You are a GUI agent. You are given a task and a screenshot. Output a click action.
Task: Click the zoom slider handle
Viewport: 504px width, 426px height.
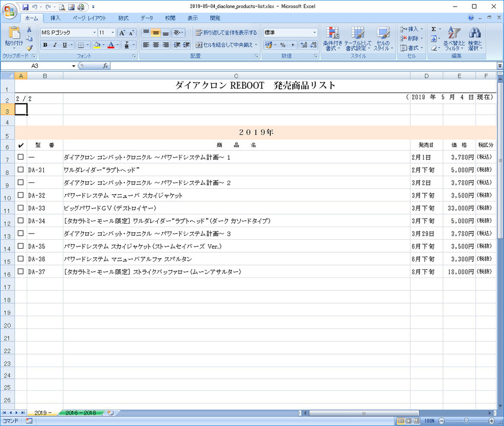[x=466, y=421]
